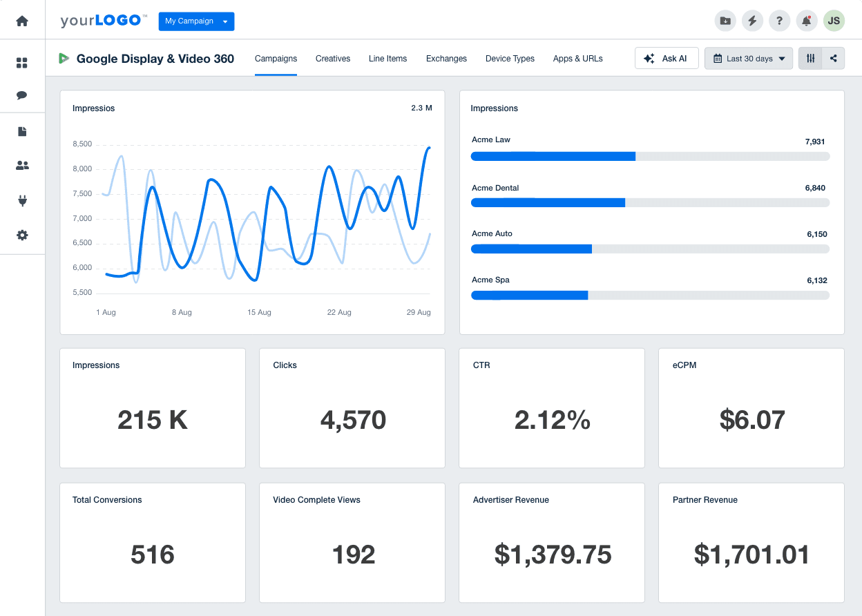Click the Total Conversions metric card
This screenshot has height=616, width=862.
click(152, 543)
